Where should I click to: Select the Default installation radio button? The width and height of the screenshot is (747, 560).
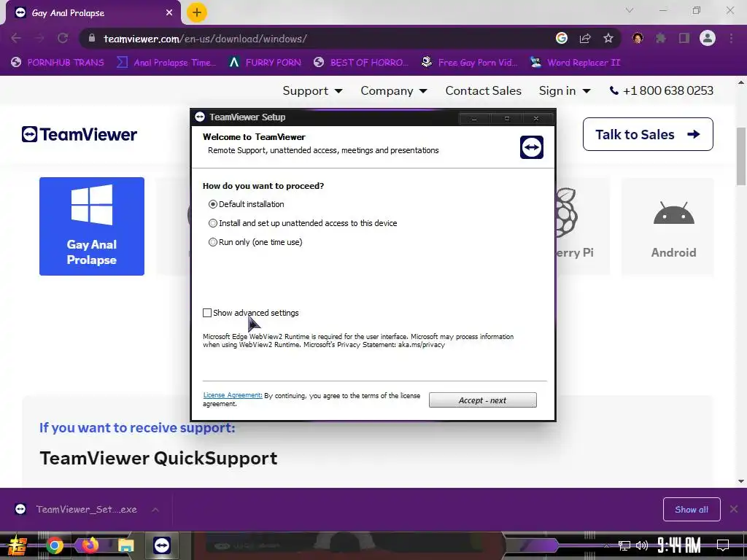213,204
